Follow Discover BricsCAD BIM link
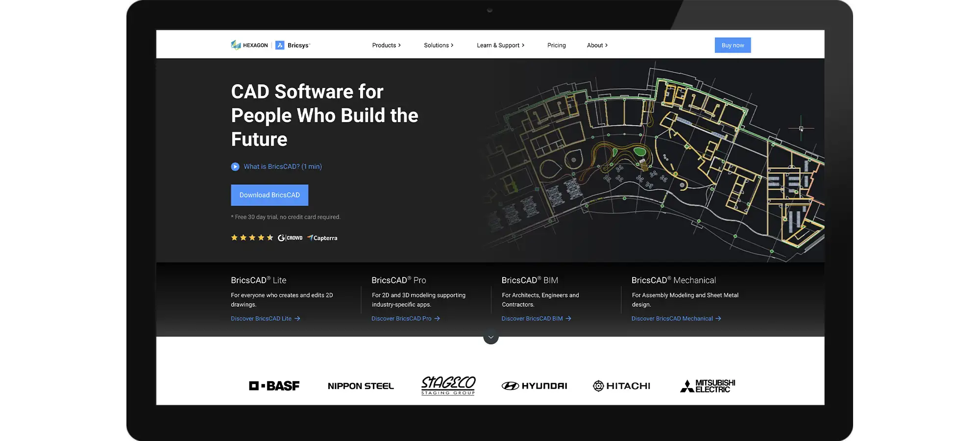This screenshot has width=980, height=441. click(536, 318)
